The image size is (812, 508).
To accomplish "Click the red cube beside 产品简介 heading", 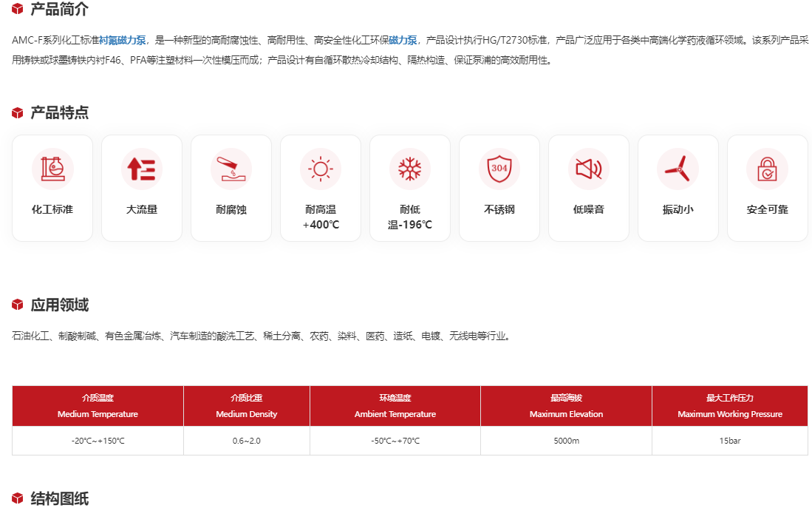I will point(18,10).
